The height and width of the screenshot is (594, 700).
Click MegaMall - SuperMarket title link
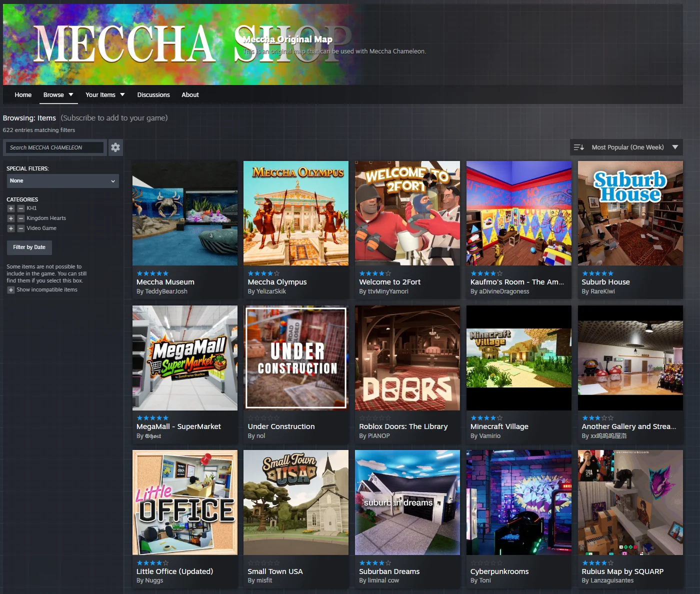click(178, 426)
